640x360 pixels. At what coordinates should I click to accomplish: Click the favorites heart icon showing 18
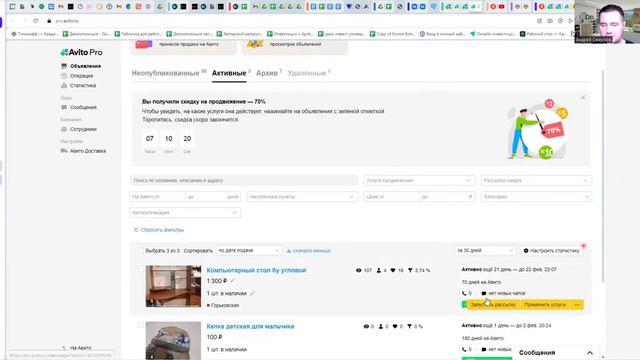(393, 270)
